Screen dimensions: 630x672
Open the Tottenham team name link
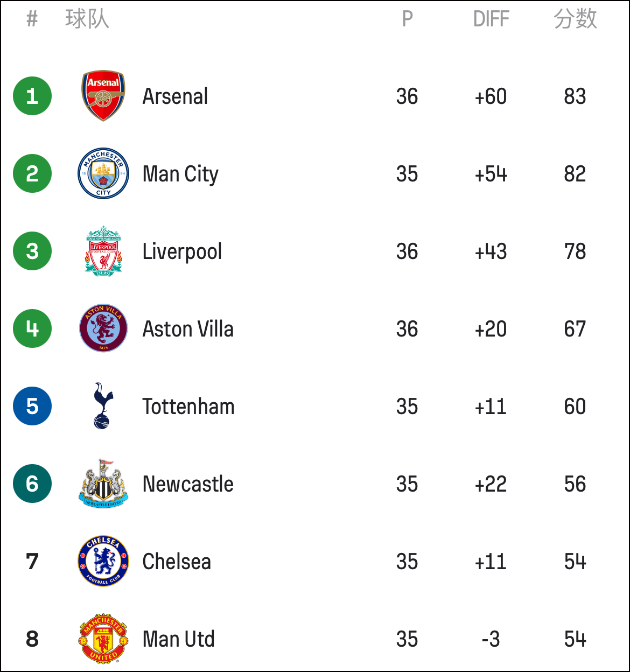188,407
